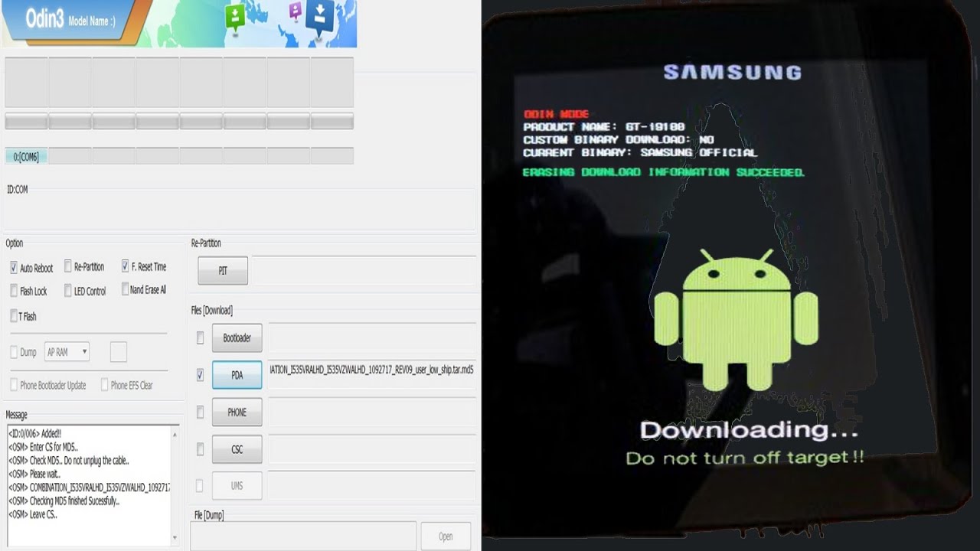Viewport: 980px width, 551px height.
Task: Check the T Flash option
Action: tap(14, 315)
